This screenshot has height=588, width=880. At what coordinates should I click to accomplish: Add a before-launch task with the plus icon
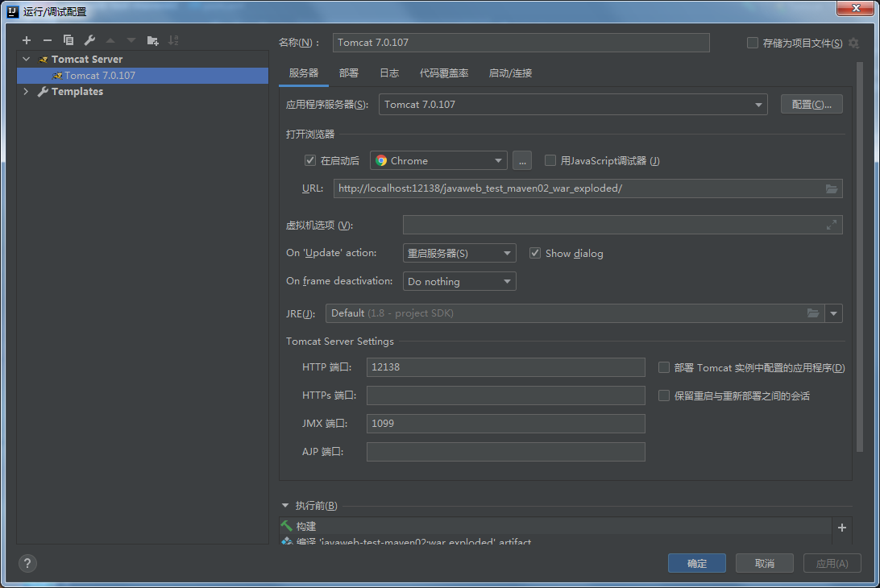tap(842, 528)
